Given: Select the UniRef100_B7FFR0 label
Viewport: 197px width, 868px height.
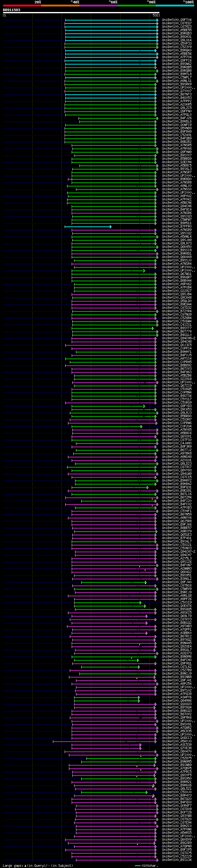Looking at the screenshot, I should (x=176, y=226).
